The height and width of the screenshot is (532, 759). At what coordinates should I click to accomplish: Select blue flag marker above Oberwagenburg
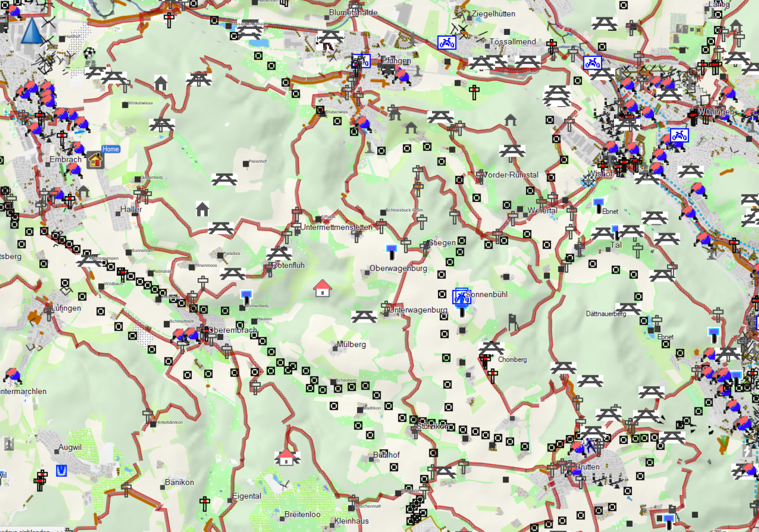tap(391, 251)
